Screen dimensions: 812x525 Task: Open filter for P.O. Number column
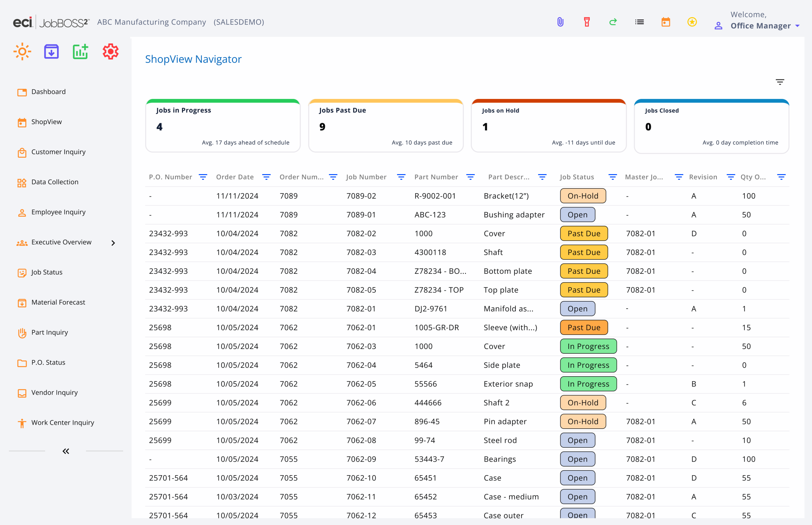(203, 177)
